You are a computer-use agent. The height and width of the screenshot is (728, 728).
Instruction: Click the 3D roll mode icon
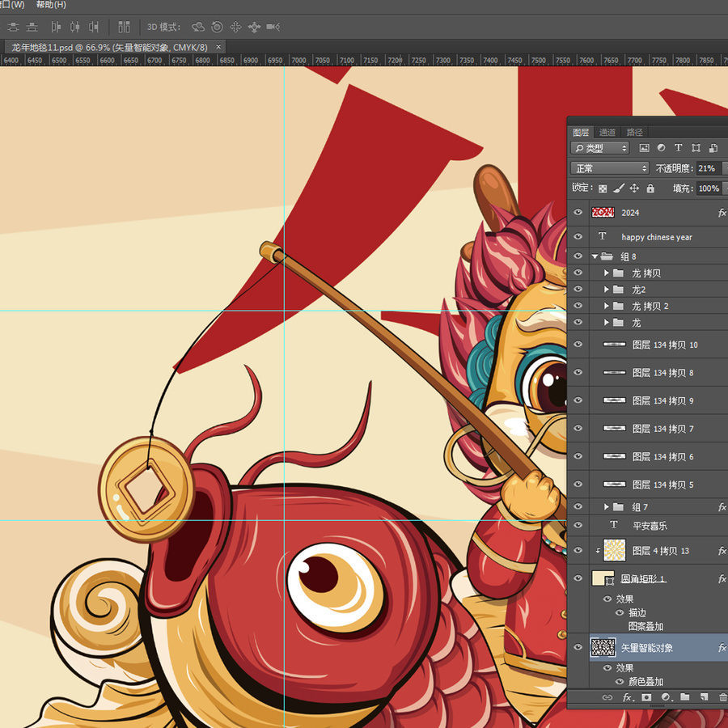(217, 27)
